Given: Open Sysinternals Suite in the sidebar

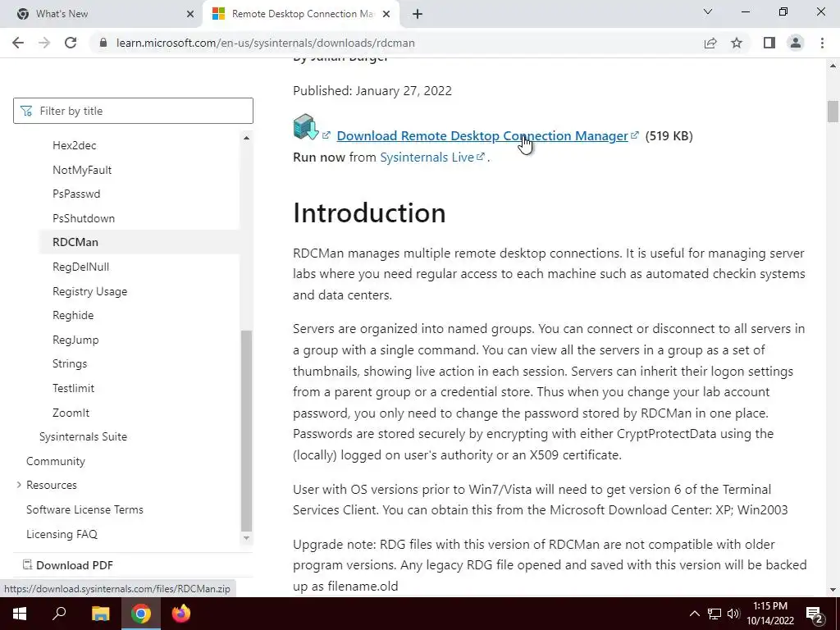Looking at the screenshot, I should pos(83,436).
